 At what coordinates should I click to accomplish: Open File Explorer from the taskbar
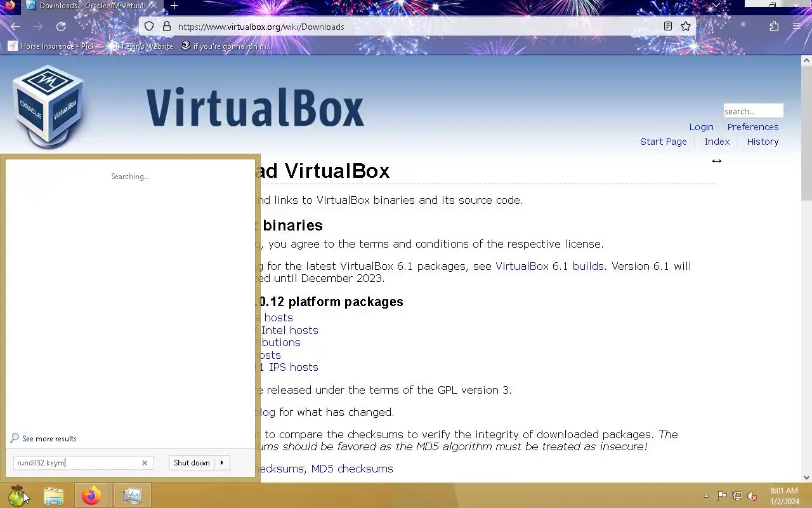pos(54,495)
